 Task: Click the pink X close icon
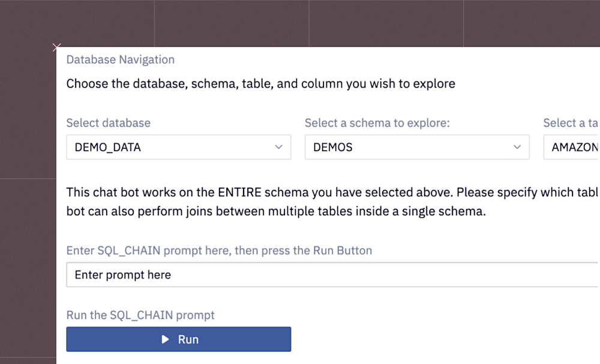(56, 47)
